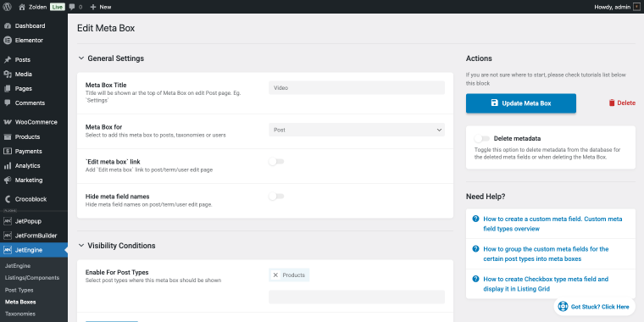Viewport: 644px width, 322px height.
Task: Click the red Delete link
Action: [622, 103]
